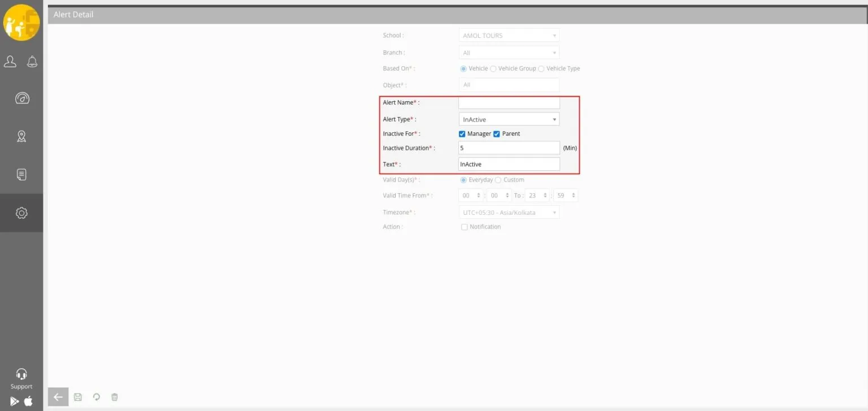Expand the Alert Type dropdown
Image resolution: width=868 pixels, height=411 pixels.
pos(509,119)
